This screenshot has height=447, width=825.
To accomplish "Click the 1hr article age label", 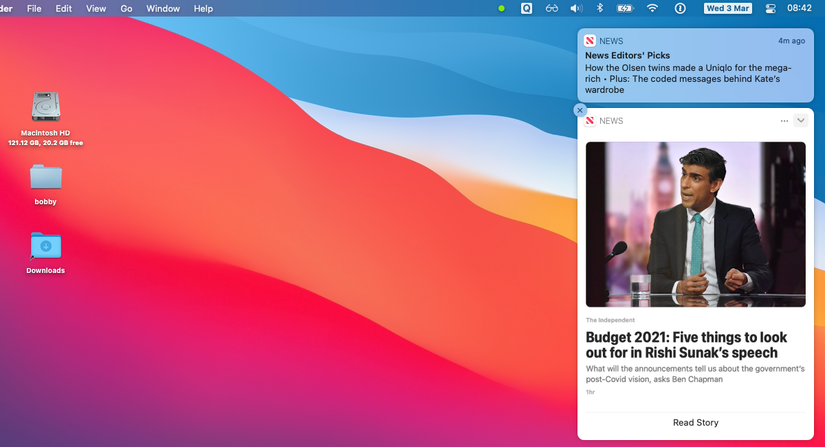I will [x=590, y=392].
